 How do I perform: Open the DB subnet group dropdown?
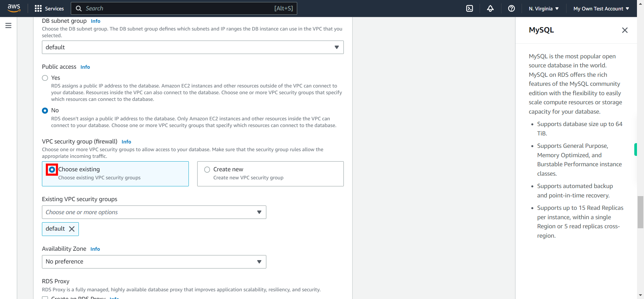(193, 47)
